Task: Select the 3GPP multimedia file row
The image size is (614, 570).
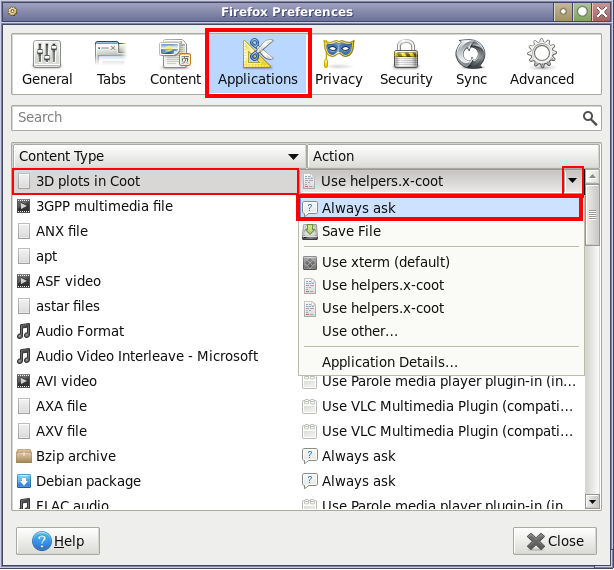Action: 155,206
